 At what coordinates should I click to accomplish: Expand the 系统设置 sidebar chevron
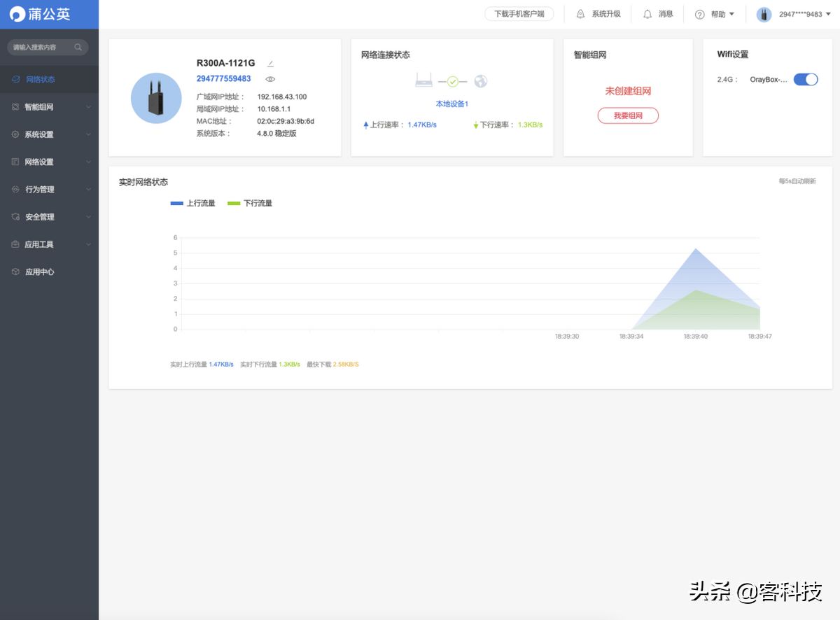[88, 134]
